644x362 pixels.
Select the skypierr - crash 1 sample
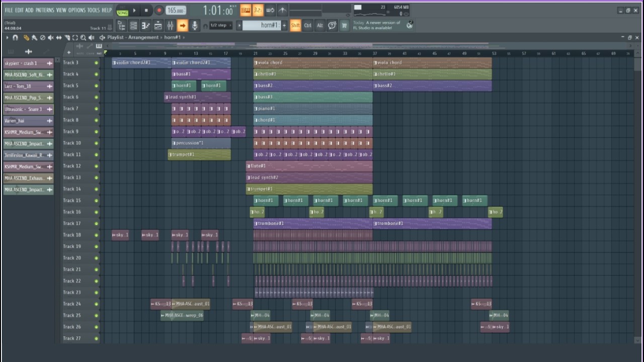(29, 63)
